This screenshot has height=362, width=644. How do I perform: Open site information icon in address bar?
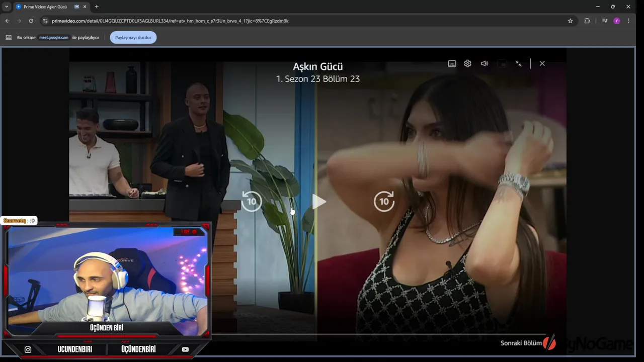coord(45,21)
